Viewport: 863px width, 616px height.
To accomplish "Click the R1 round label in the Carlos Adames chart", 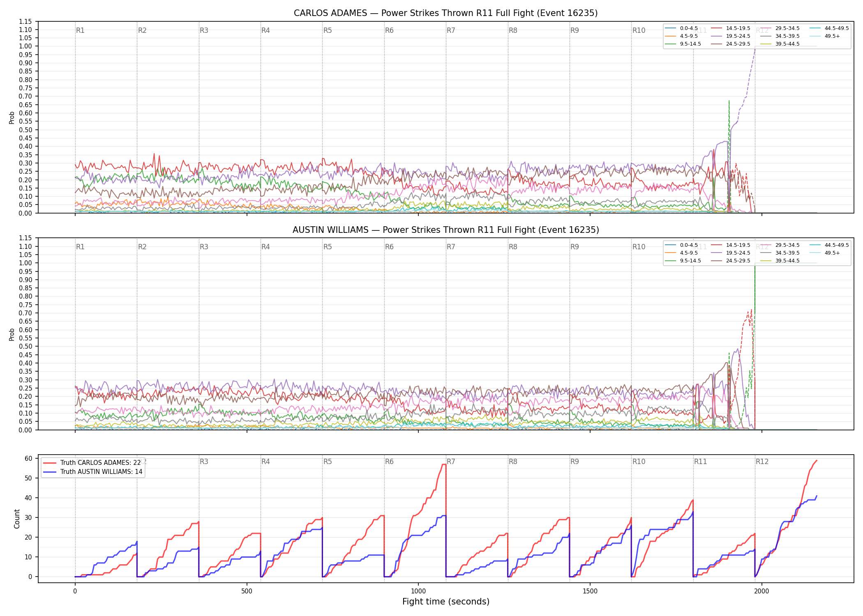I will pyautogui.click(x=80, y=30).
